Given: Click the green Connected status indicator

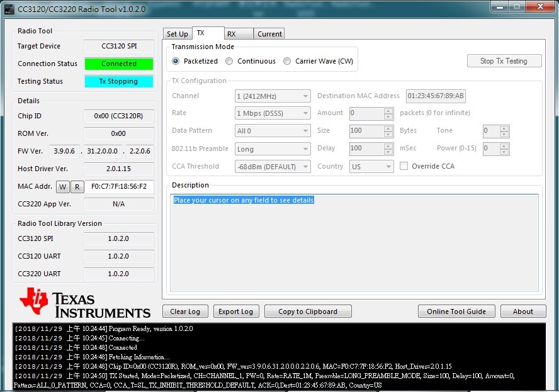Looking at the screenshot, I should click(x=119, y=64).
